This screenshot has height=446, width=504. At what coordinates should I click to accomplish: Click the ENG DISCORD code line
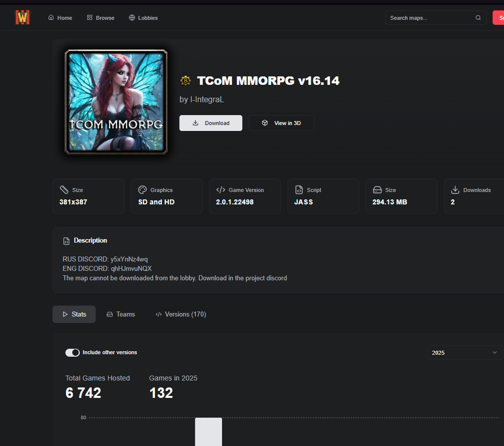pyautogui.click(x=107, y=268)
